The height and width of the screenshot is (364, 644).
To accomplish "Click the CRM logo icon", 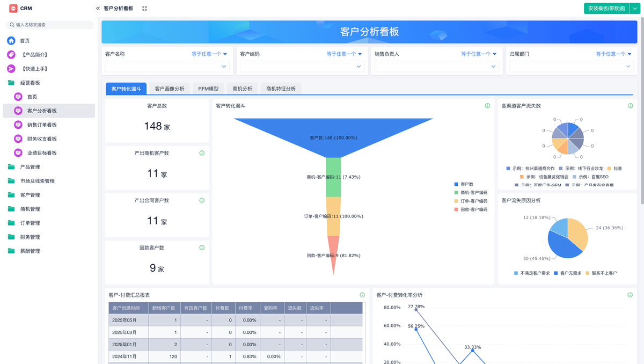I will [13, 8].
